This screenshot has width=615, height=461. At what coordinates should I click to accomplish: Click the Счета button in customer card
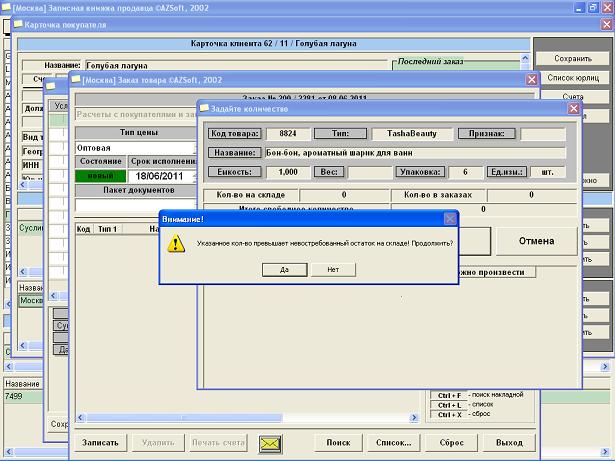573,97
